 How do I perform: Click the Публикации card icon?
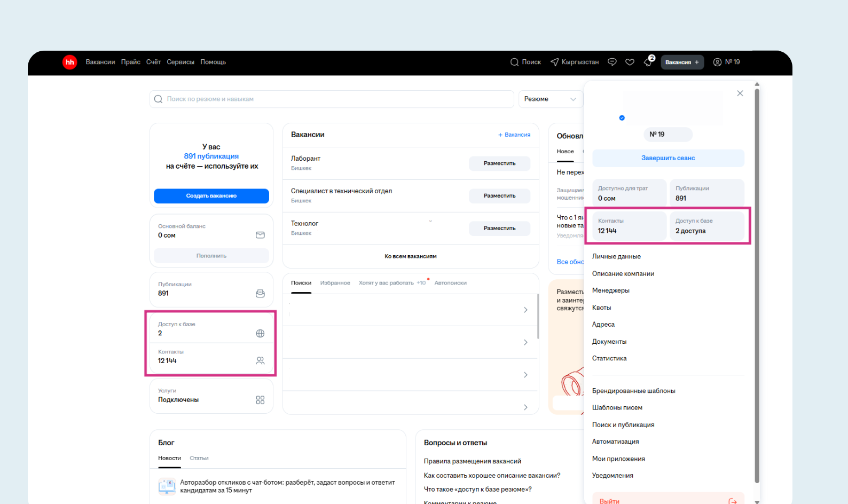260,293
